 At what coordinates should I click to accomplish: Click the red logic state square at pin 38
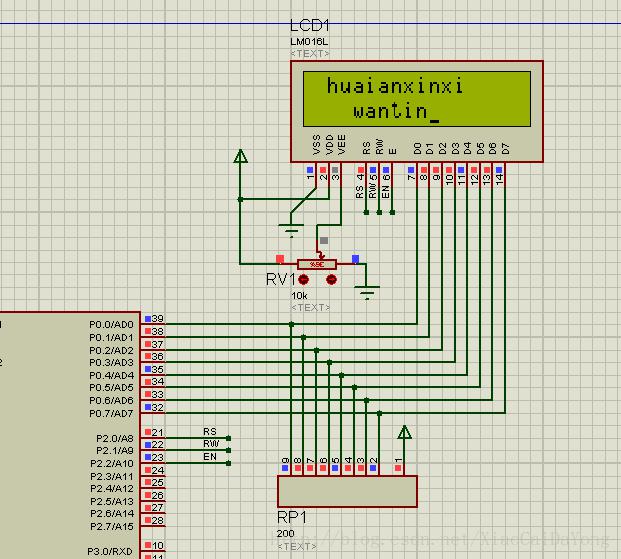tap(148, 331)
